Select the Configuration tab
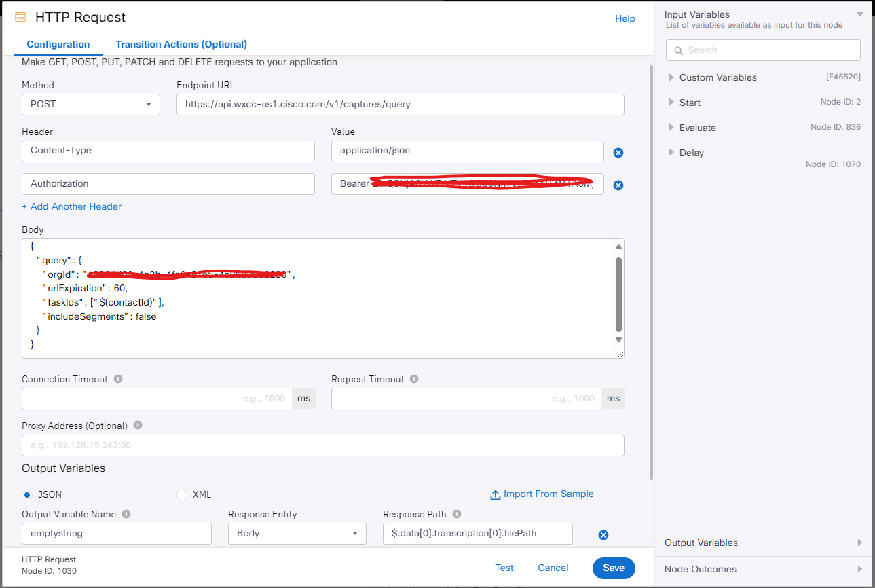875x588 pixels. click(57, 43)
